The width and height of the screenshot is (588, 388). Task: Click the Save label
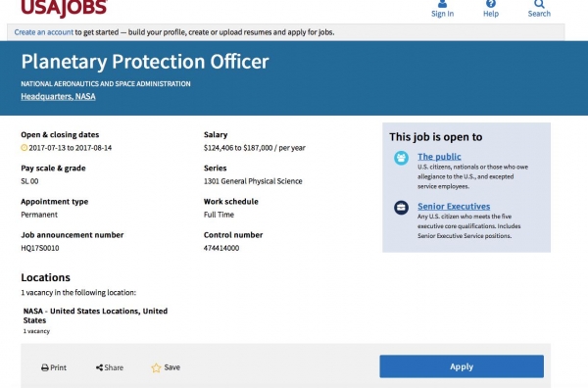coord(172,367)
